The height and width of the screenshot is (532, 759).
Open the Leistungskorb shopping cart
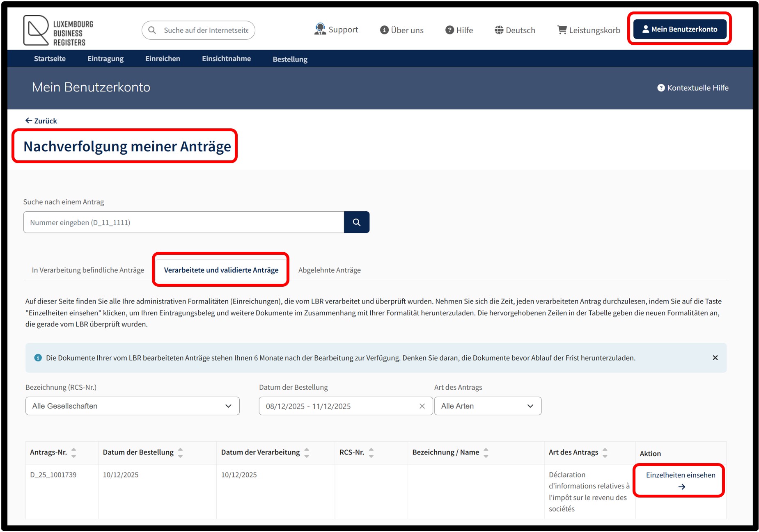(588, 30)
